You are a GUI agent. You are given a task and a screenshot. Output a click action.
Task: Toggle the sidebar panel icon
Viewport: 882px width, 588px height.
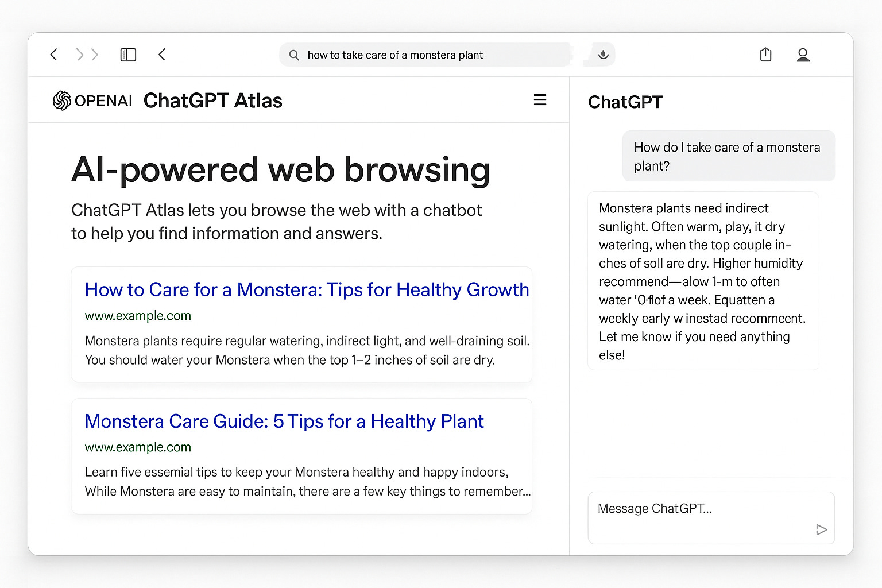click(x=128, y=55)
